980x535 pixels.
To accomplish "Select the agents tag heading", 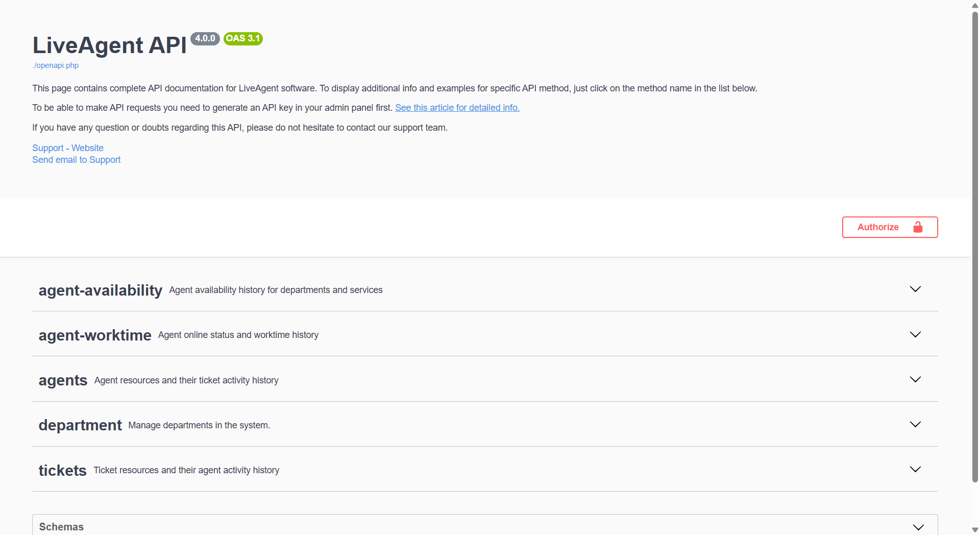I will click(x=63, y=380).
